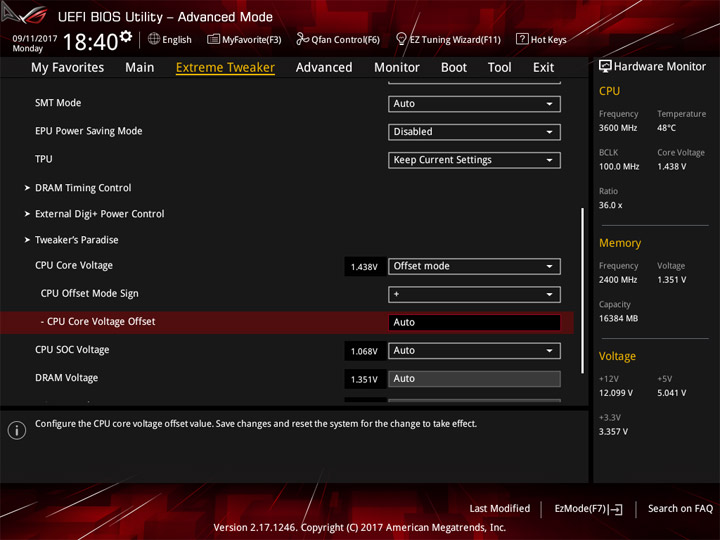Expand Tweaker's Paradise submenu
The image size is (720, 540).
click(x=72, y=240)
